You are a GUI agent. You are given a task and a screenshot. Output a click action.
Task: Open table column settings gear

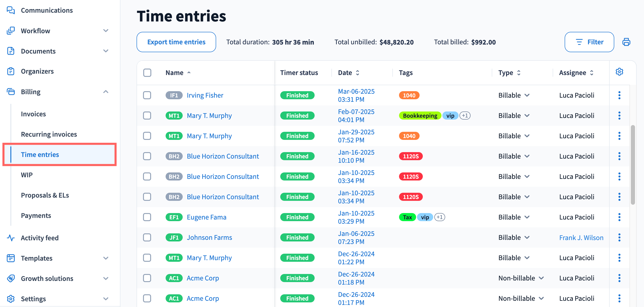click(x=619, y=72)
